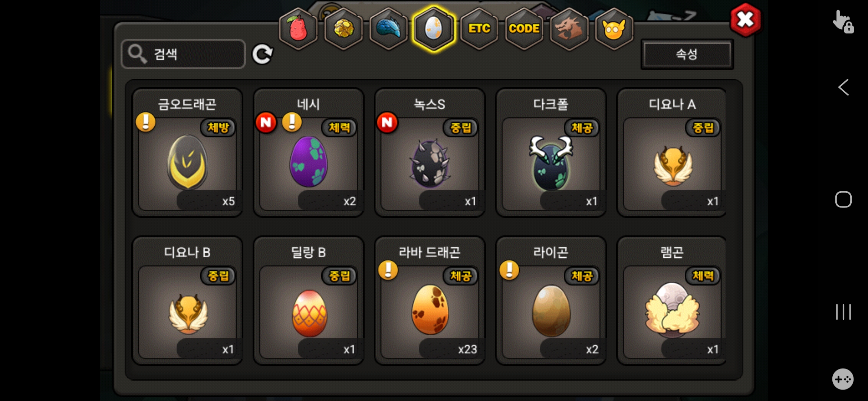Open the fruit food category tab

[x=298, y=29]
